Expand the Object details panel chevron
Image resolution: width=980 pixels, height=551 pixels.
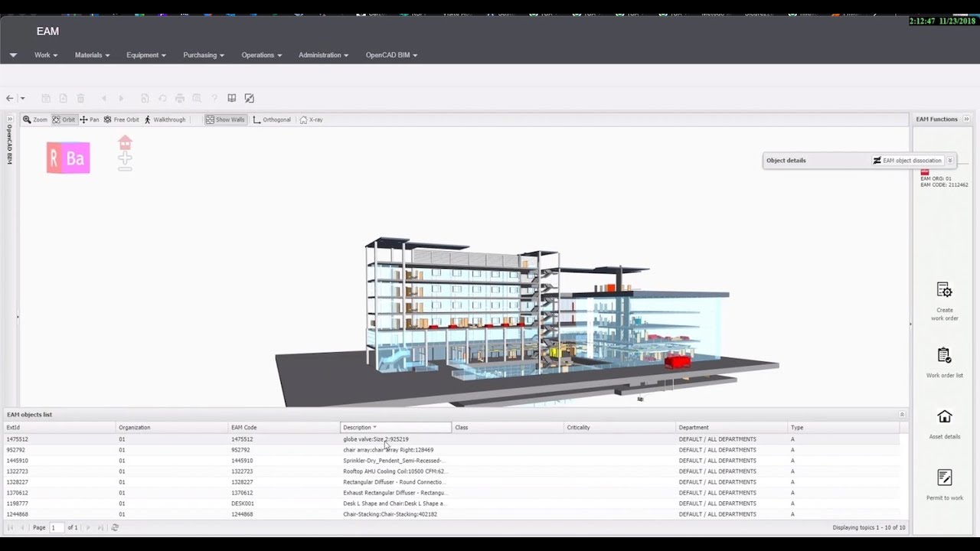950,161
